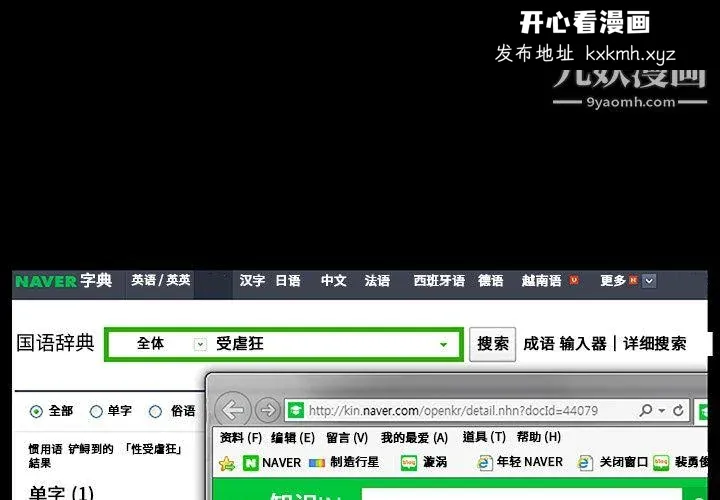Switch to 中文 dictionary tab
Viewport: 720px width, 500px height.
pyautogui.click(x=333, y=281)
